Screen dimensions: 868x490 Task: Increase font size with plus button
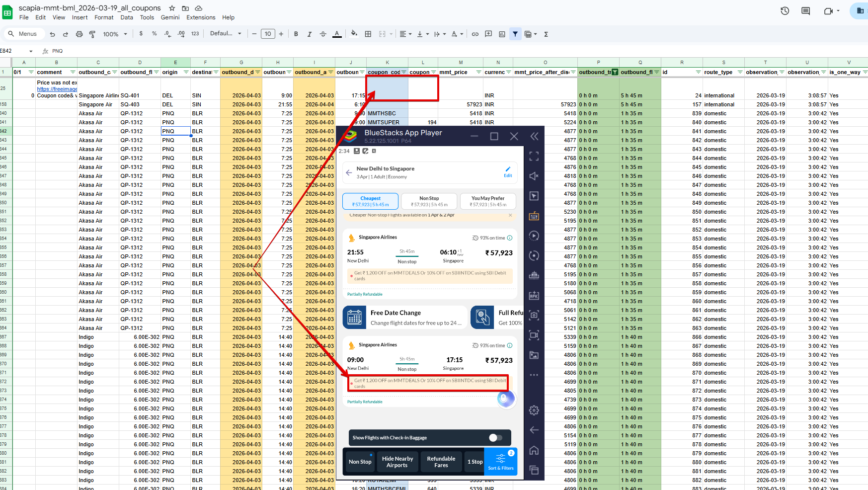pyautogui.click(x=281, y=34)
